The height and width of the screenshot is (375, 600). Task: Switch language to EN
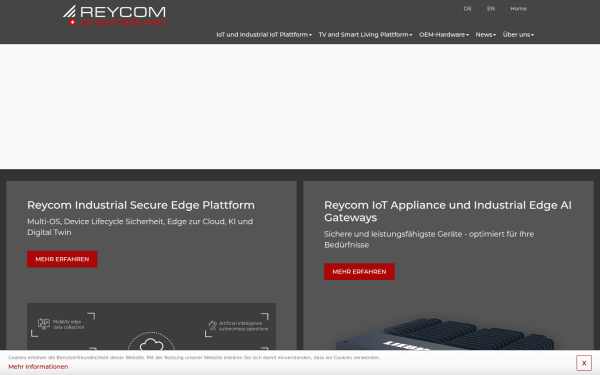491,8
